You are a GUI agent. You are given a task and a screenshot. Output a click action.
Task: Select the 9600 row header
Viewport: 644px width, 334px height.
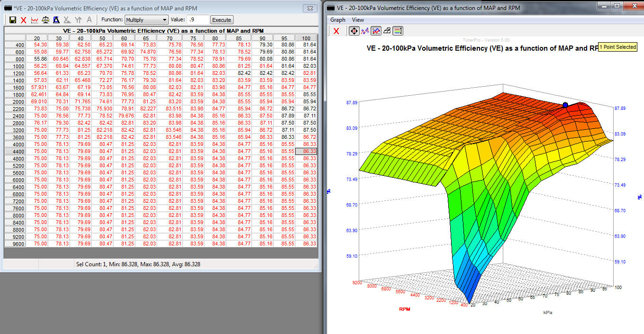tap(15, 244)
